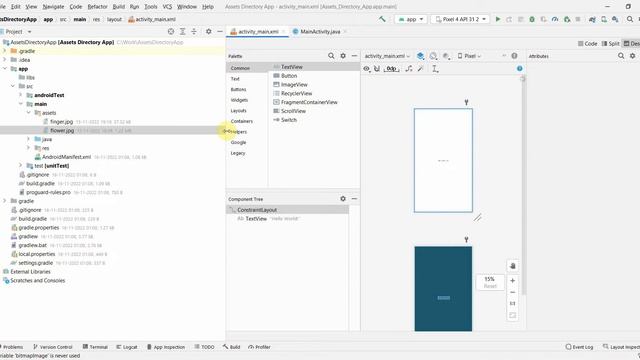Click Select Opened File target icon in Project panel
640x360 pixels.
tap(171, 31)
